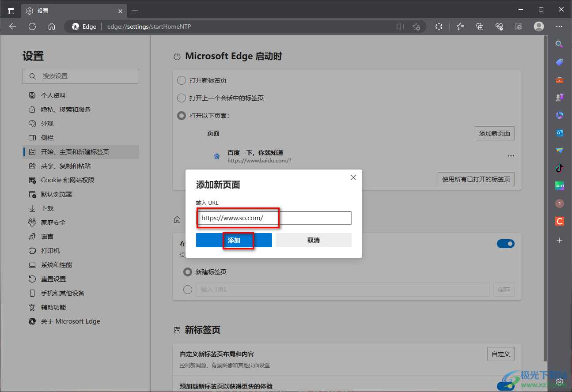Add this page to favorites star icon

416,26
